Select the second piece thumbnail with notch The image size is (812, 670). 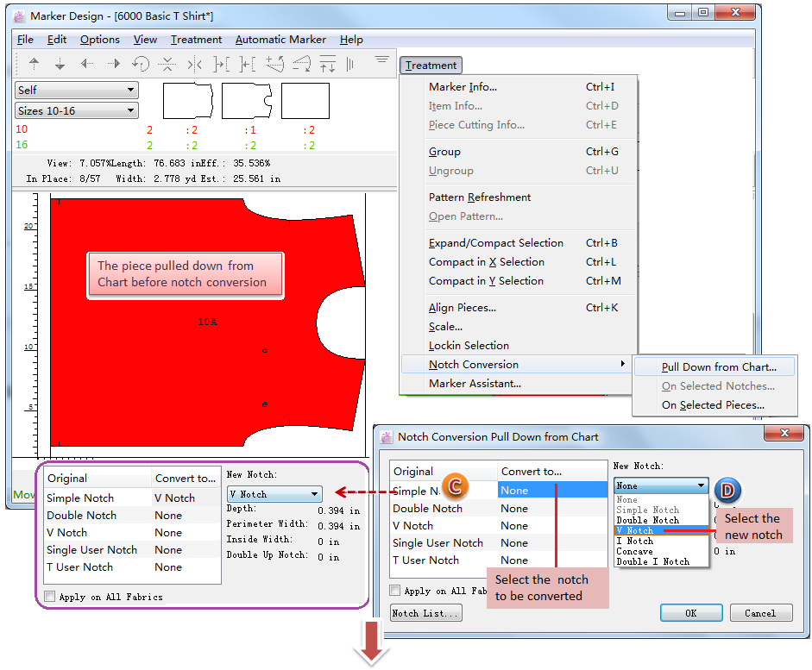pyautogui.click(x=247, y=101)
